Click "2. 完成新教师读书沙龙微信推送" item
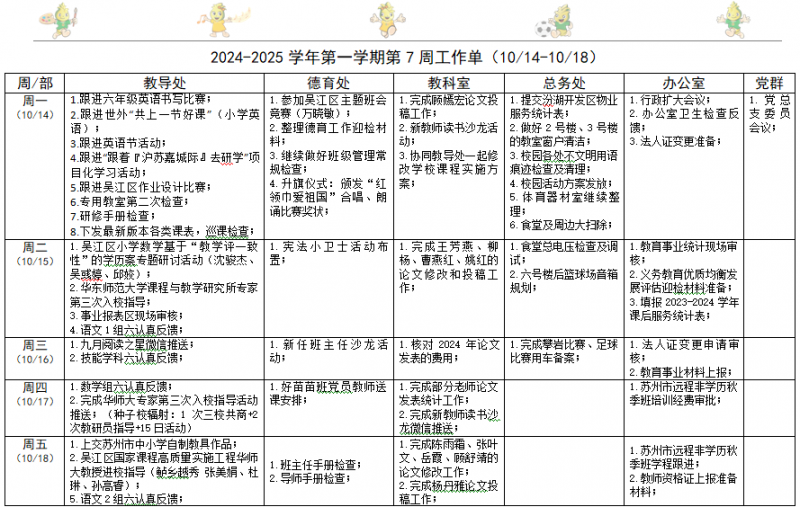Image resolution: width=800 pixels, height=507 pixels. (449, 421)
